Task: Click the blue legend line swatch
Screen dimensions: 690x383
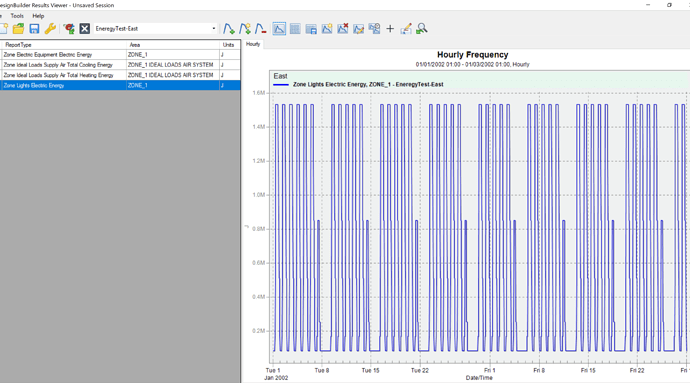Action: click(x=281, y=85)
